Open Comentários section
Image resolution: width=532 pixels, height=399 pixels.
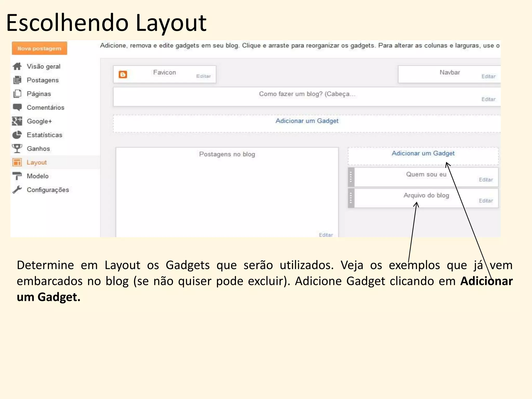(45, 108)
